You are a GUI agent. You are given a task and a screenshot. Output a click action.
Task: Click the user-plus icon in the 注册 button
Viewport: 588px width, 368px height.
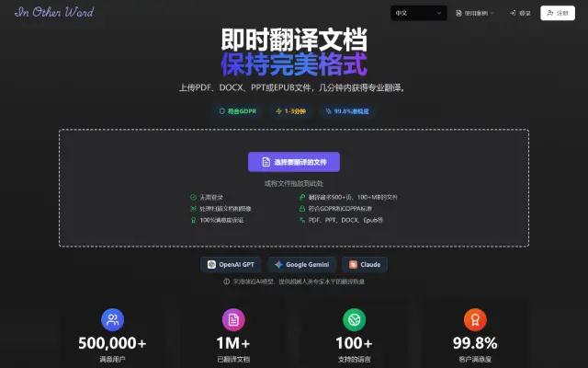click(549, 13)
